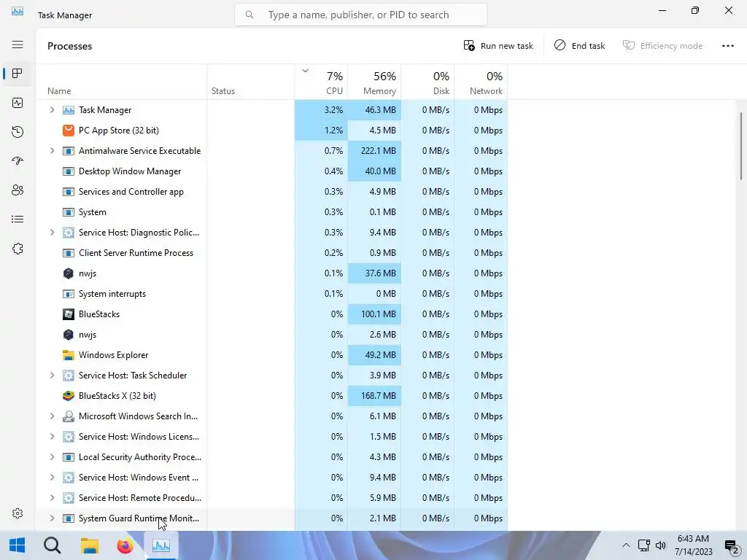Click the first nwjs process icon

tap(69, 273)
